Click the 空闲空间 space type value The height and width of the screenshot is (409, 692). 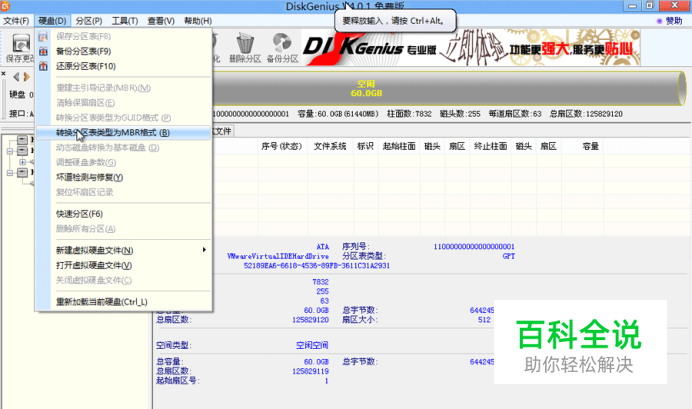coord(312,345)
